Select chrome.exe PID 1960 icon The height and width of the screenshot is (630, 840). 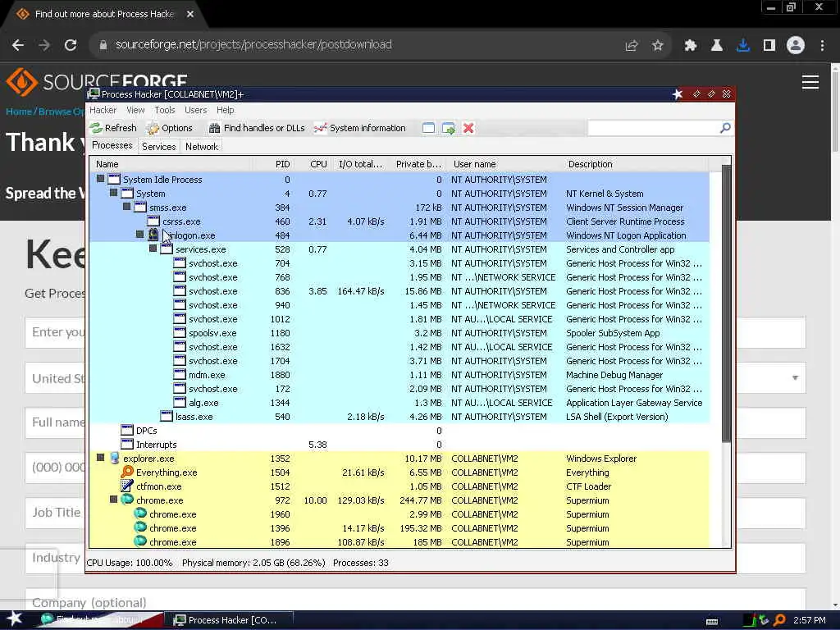pos(140,514)
